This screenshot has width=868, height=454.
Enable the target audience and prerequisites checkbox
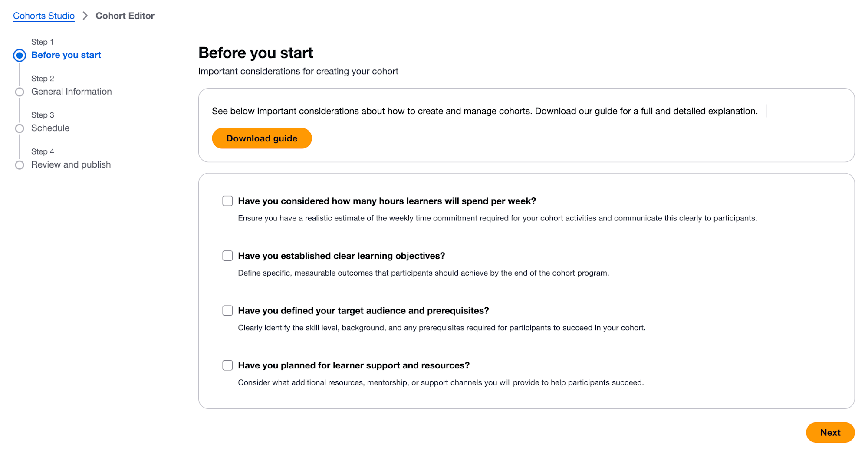[x=227, y=310]
